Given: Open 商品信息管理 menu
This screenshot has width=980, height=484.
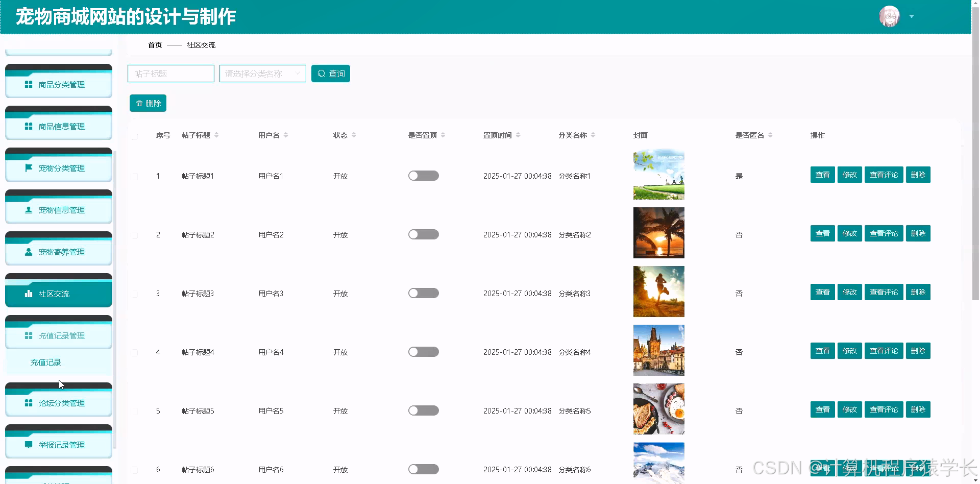Looking at the screenshot, I should coord(59,123).
